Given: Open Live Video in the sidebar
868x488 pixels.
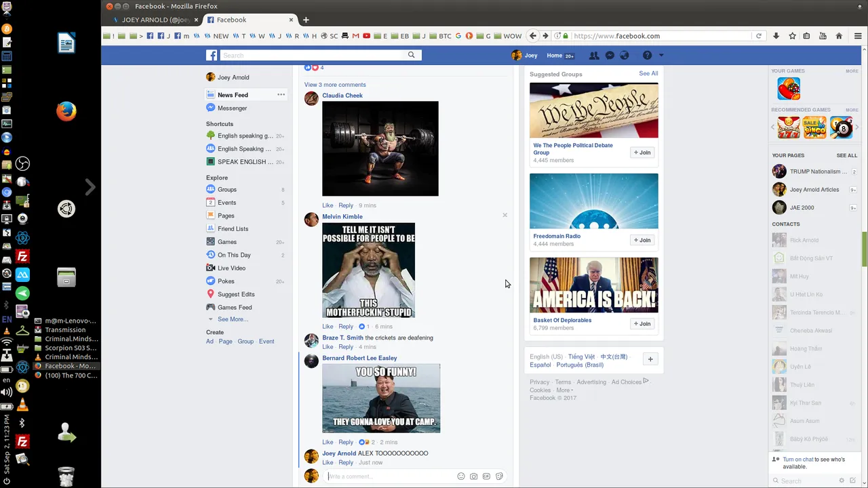Looking at the screenshot, I should coord(231,268).
